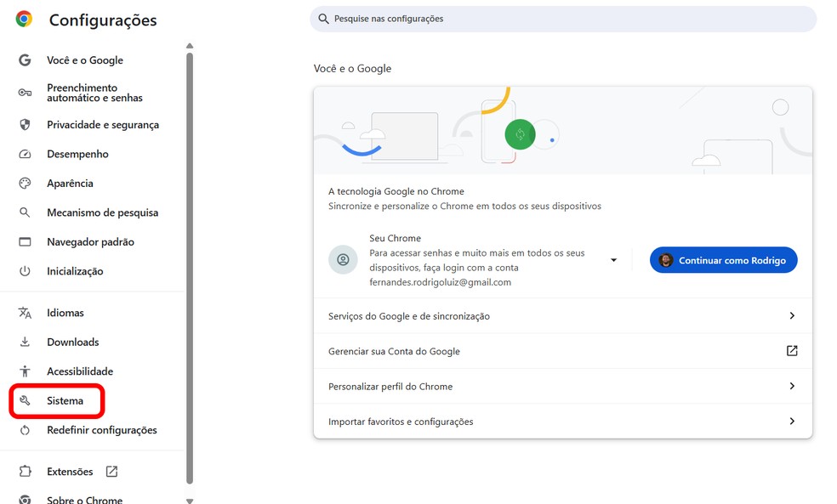Click the puzzle piece icon for Extensões
This screenshot has height=504, width=837.
pos(25,472)
